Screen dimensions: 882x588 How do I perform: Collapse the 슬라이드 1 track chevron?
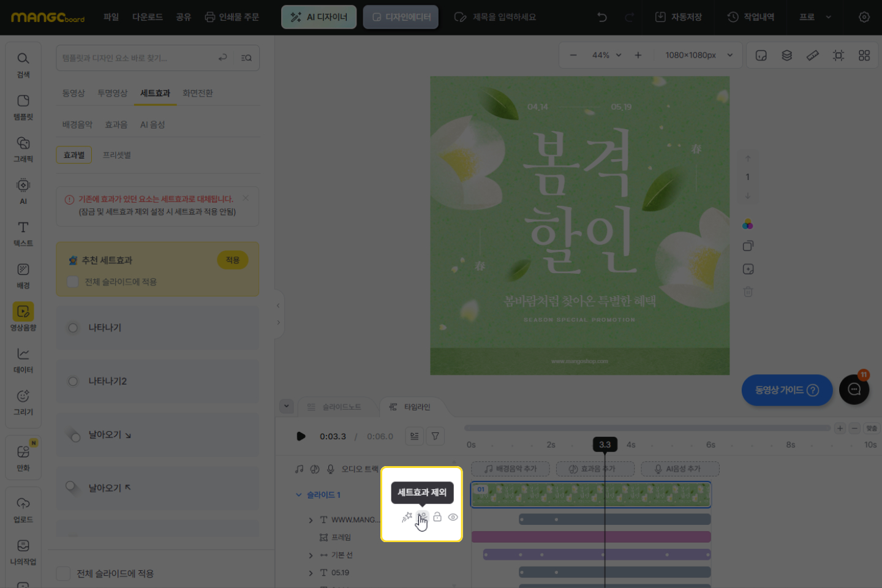pos(299,495)
